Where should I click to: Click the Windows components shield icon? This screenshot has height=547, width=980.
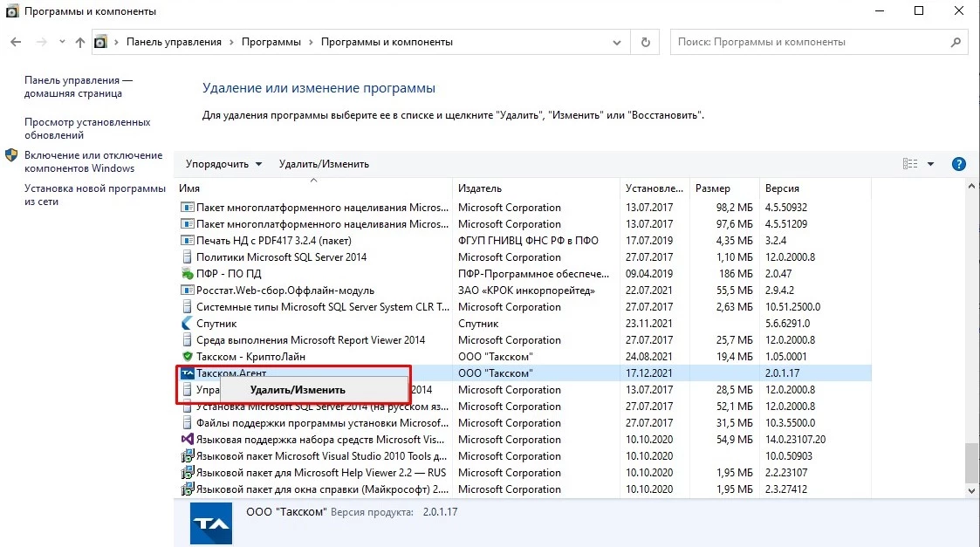(x=11, y=155)
